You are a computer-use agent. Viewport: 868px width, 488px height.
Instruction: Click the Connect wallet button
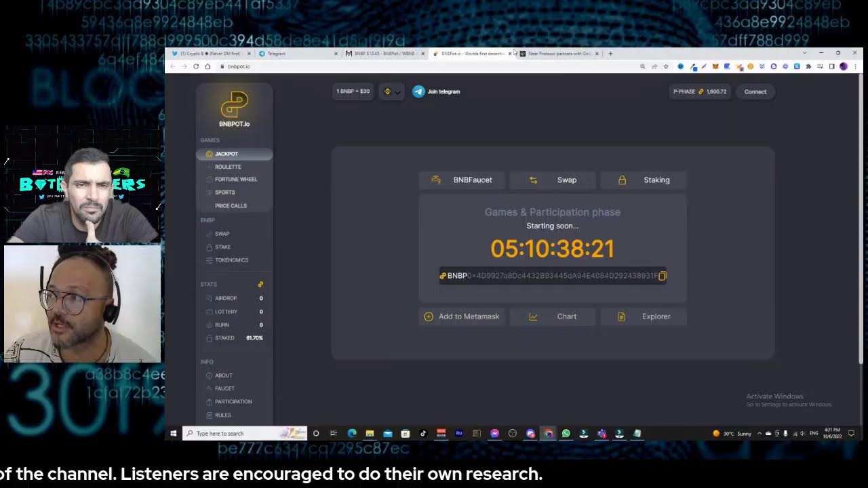click(755, 91)
